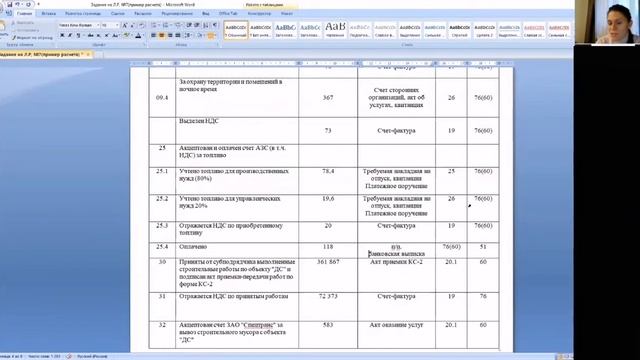The image size is (640, 360).
Task: Apply the Строгий style
Action: [x=460, y=30]
